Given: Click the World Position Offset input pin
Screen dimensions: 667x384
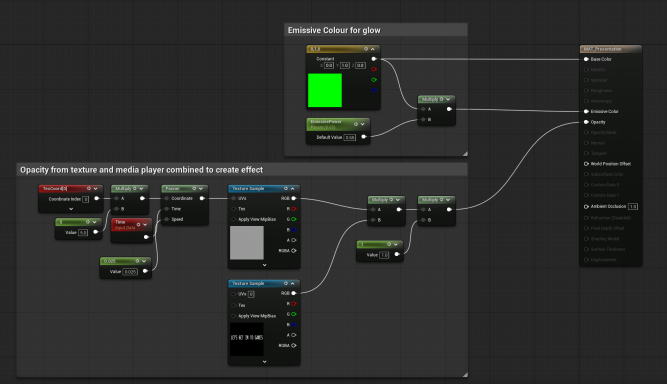Looking at the screenshot, I should [586, 164].
